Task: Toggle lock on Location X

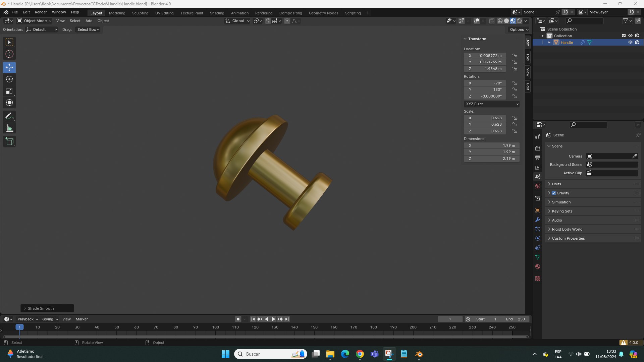Action: [x=515, y=56]
